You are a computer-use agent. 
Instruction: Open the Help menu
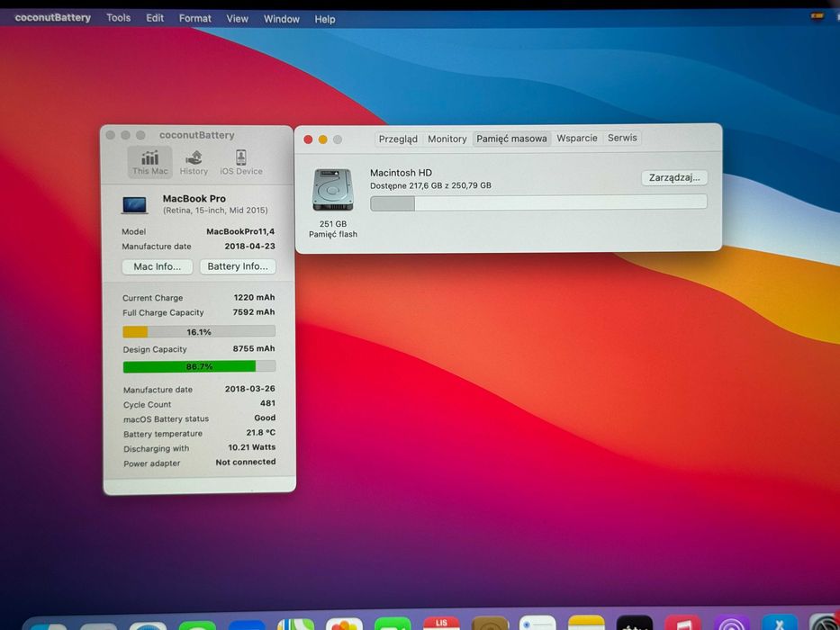tap(325, 20)
